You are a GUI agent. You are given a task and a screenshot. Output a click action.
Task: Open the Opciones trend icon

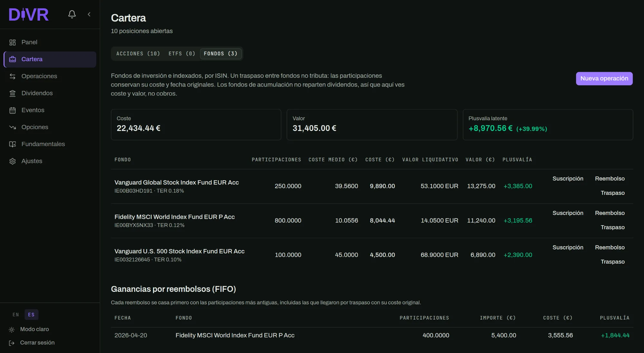click(13, 127)
